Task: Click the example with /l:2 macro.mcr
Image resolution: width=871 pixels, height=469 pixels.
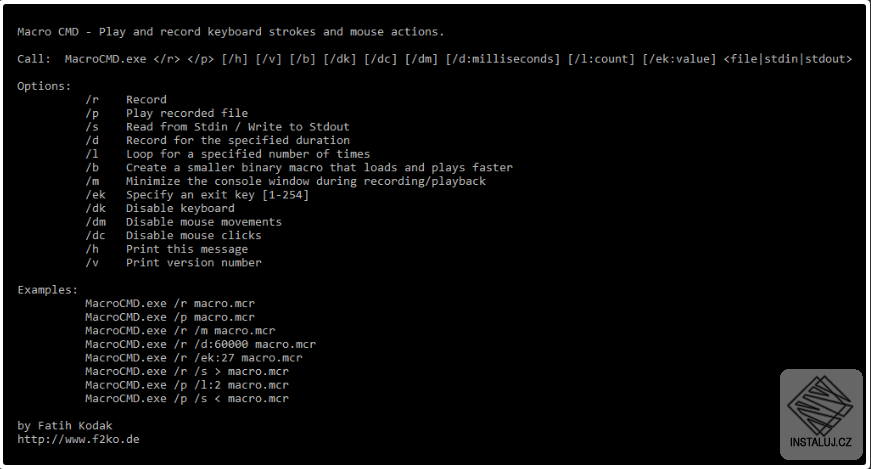Action: click(187, 385)
